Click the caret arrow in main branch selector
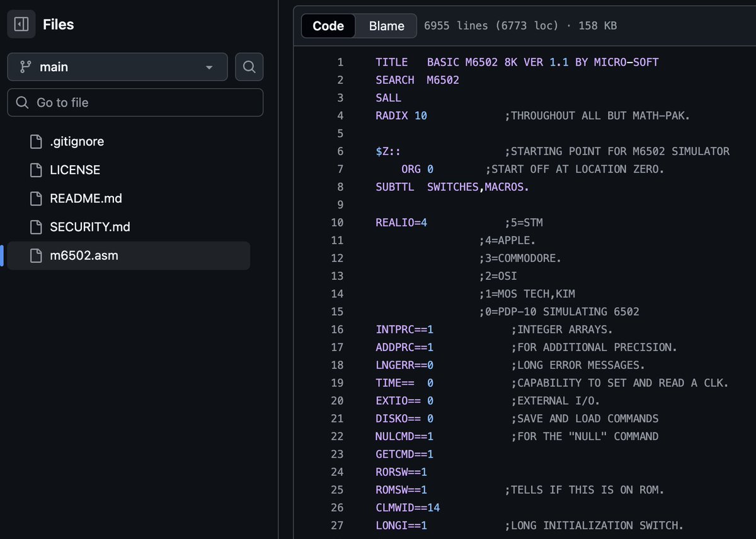 coord(209,67)
